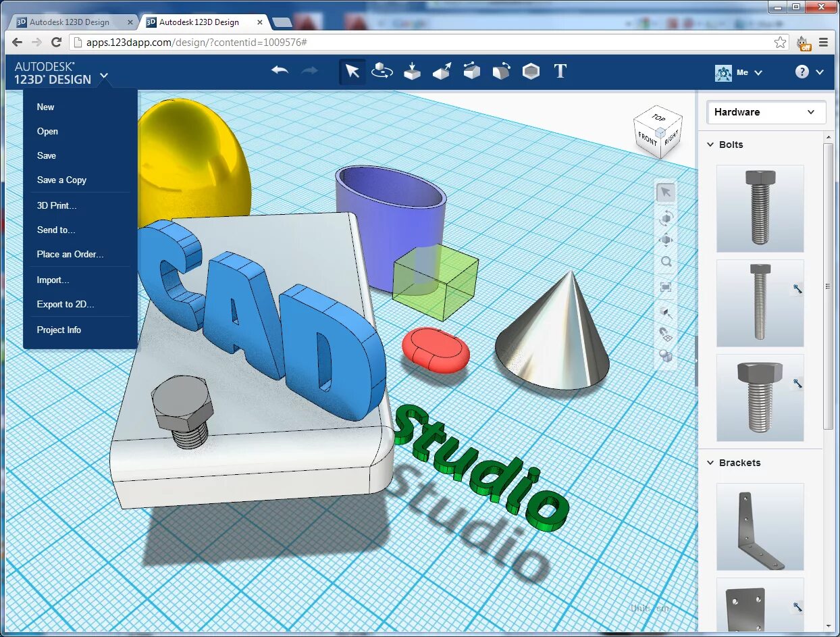The width and height of the screenshot is (840, 637).
Task: Insert the L-shaped bracket thumbnail
Action: [760, 527]
